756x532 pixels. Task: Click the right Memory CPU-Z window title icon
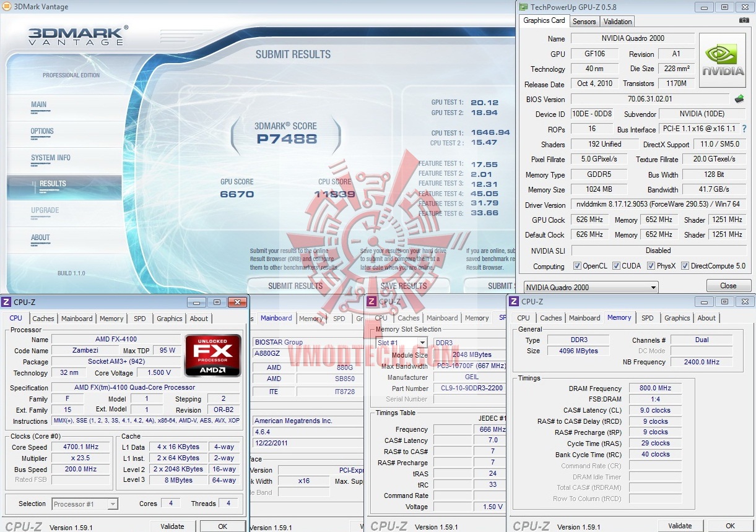[514, 301]
